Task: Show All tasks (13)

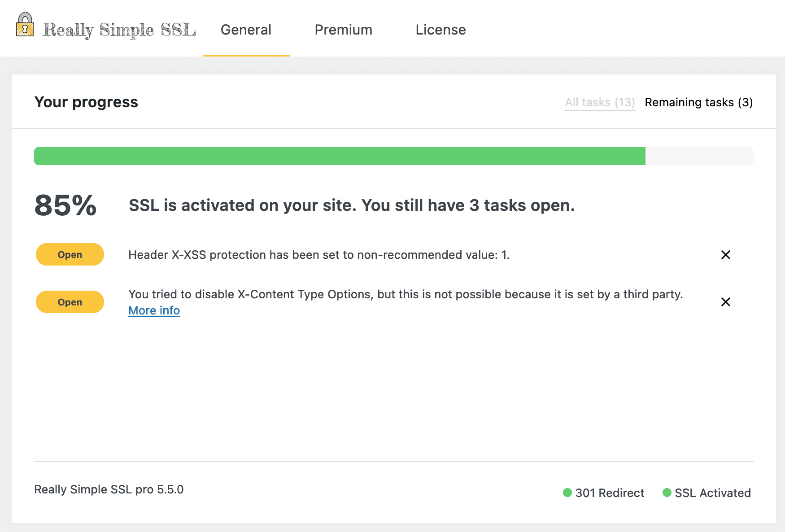Action: point(600,102)
